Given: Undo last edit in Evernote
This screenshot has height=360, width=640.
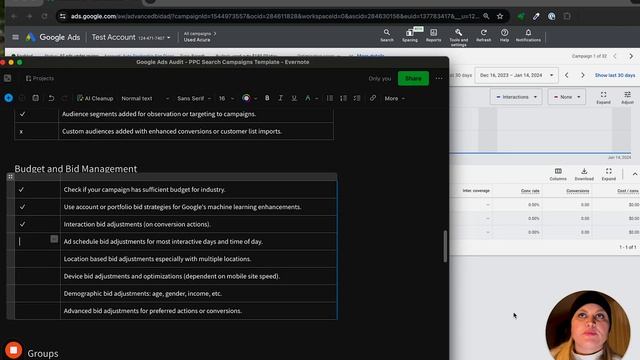Looking at the screenshot, I should coord(51,98).
